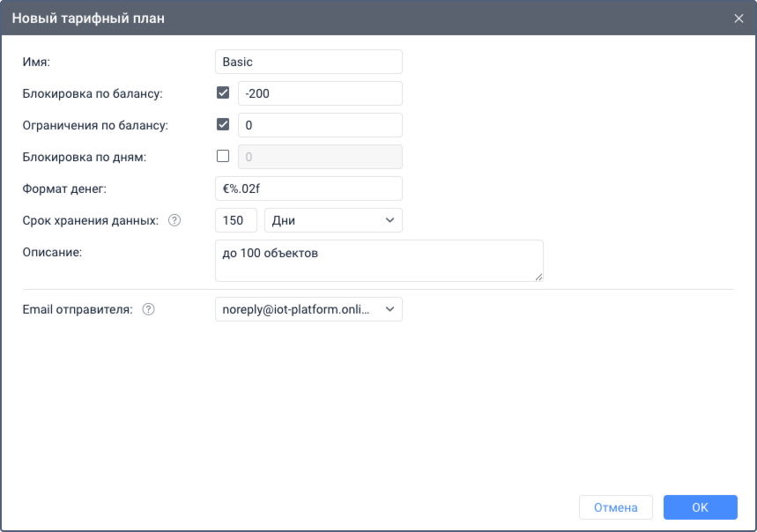Expand the Дни storage unit dropdown

click(x=333, y=220)
